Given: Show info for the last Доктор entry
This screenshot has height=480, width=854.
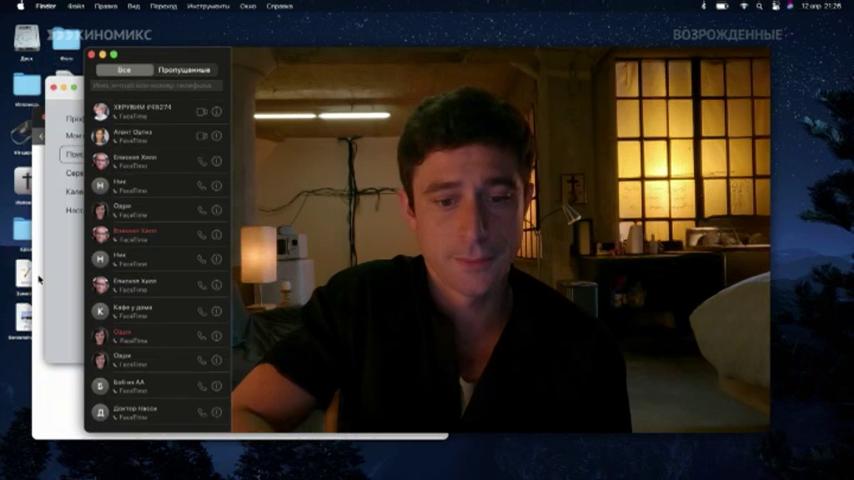Looking at the screenshot, I should [217, 412].
